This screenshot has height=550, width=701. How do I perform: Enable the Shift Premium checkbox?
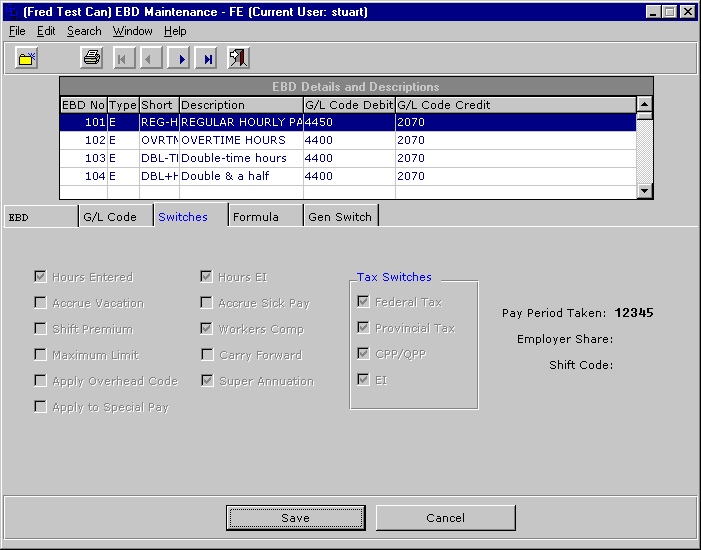(x=41, y=329)
